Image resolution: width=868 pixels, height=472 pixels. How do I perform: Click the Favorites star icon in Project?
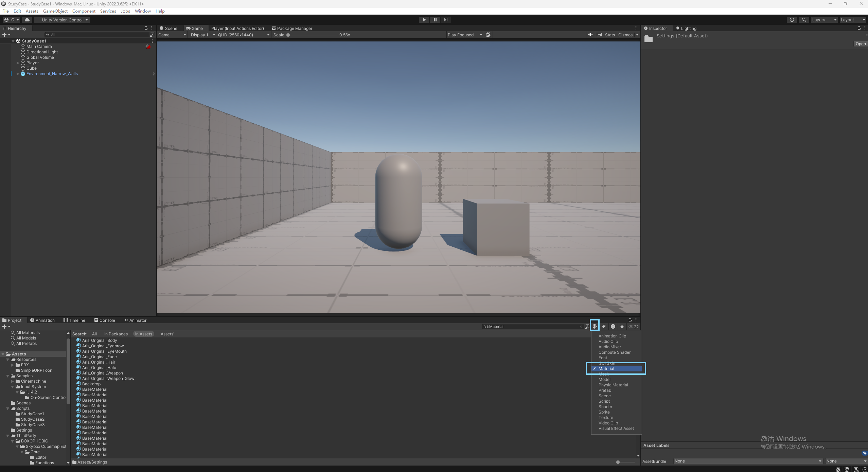[x=622, y=327]
